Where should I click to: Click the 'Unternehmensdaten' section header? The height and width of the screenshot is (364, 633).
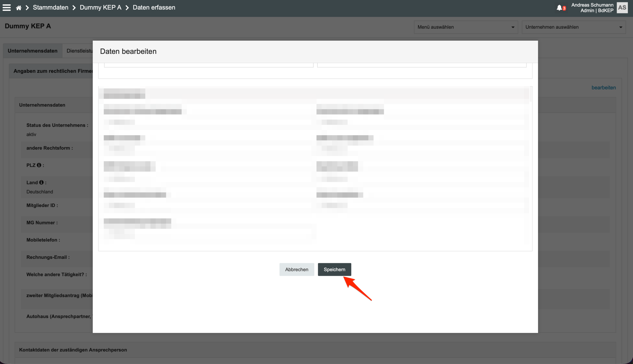42,105
